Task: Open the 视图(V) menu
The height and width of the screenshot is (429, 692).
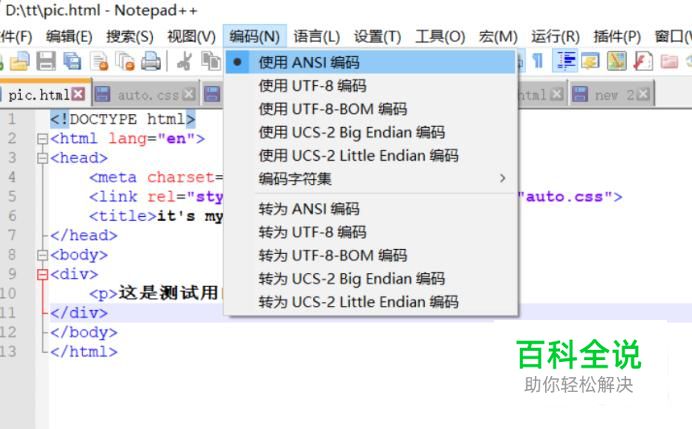Action: (x=192, y=37)
